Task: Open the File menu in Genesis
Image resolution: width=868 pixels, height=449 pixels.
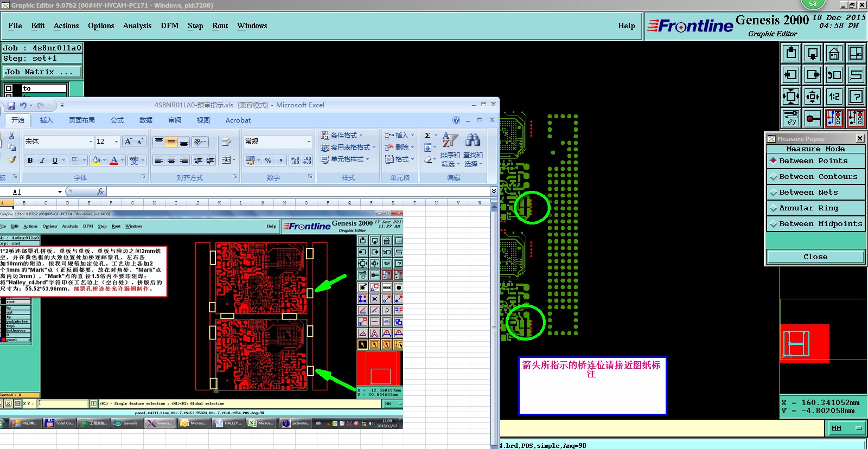Action: click(x=15, y=25)
